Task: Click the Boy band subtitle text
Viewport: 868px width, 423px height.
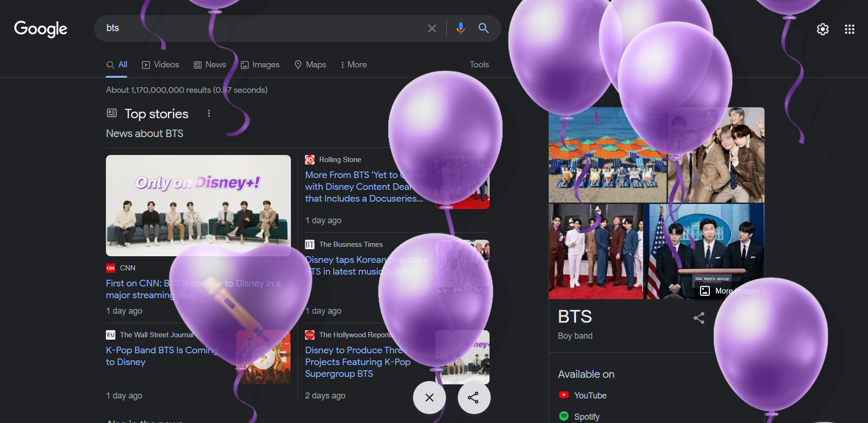Action: coord(575,336)
